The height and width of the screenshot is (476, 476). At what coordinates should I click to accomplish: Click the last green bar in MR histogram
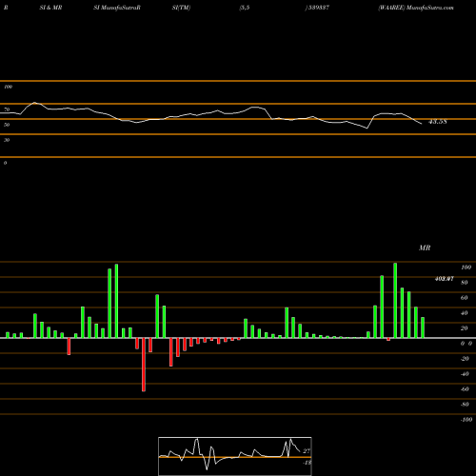(x=423, y=327)
